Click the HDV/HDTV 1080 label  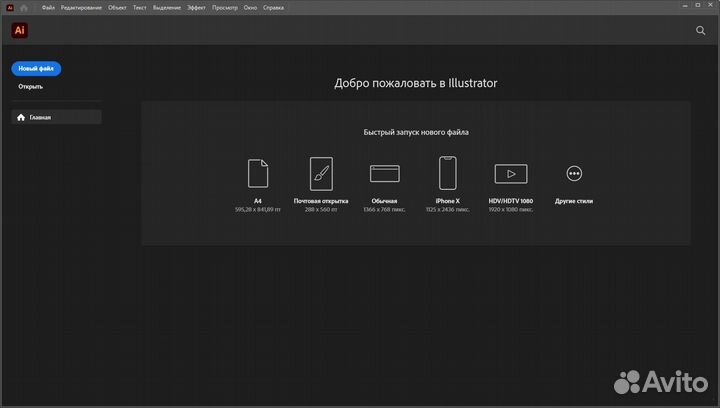511,201
